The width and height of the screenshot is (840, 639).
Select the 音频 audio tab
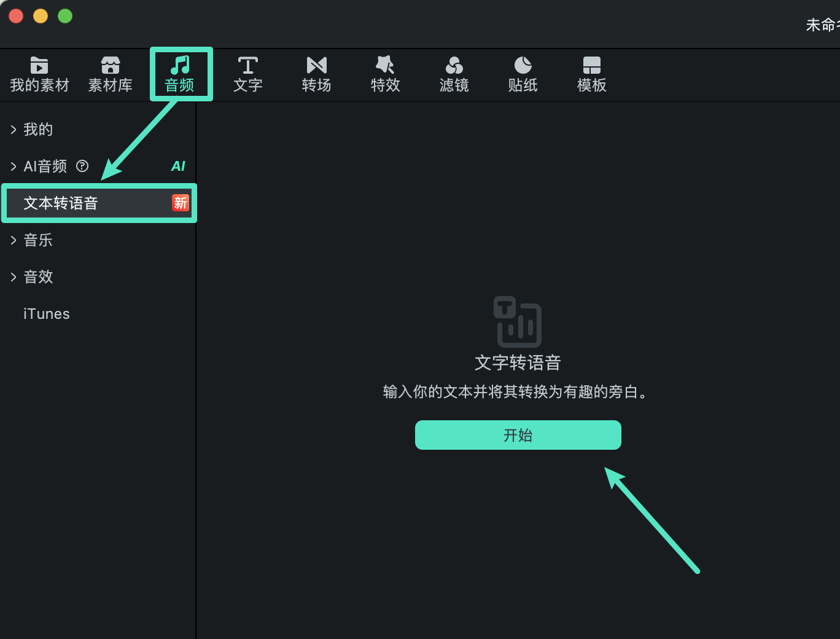180,74
